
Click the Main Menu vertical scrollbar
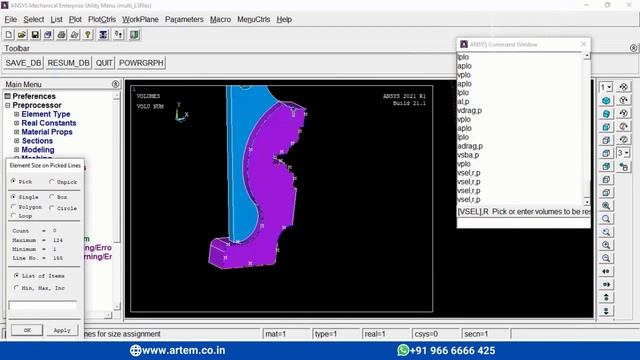117,200
